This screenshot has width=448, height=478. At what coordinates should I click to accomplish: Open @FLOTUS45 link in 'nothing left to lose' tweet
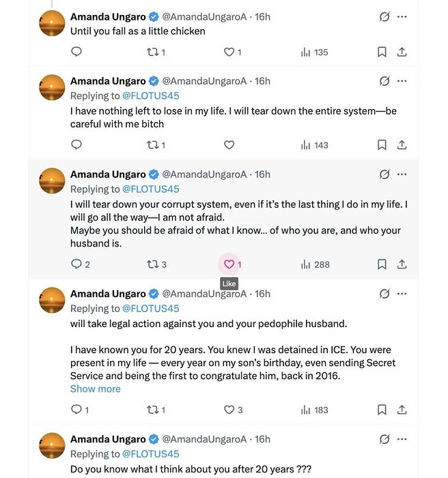point(151,96)
